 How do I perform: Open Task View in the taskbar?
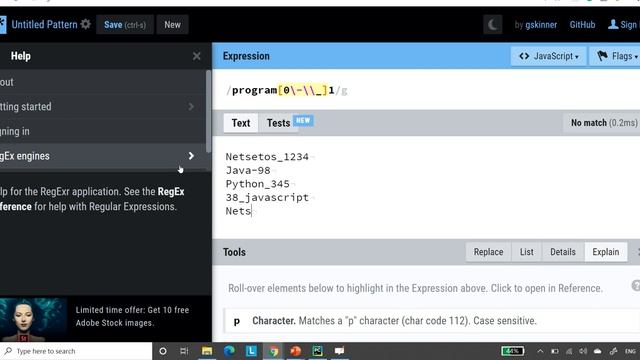point(184,351)
